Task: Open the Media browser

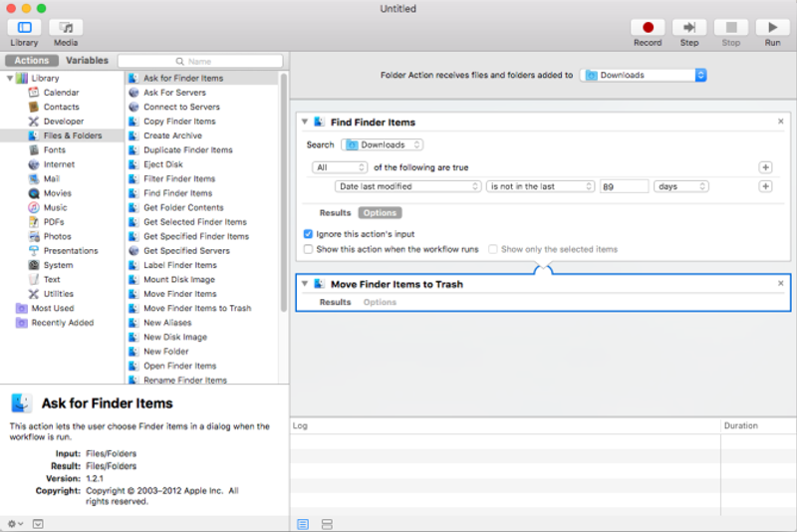Action: coord(66,28)
